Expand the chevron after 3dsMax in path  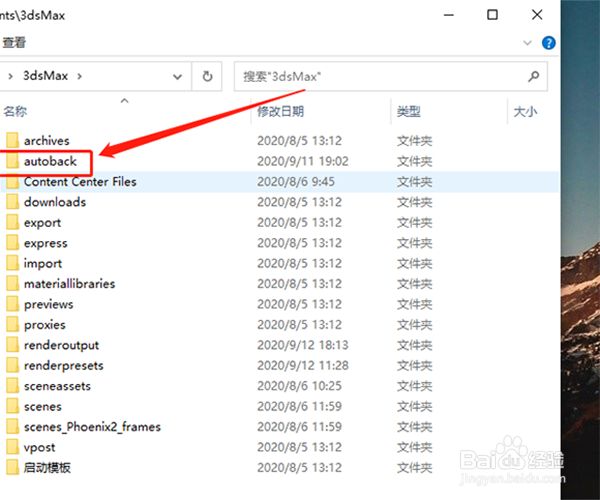pos(80,76)
